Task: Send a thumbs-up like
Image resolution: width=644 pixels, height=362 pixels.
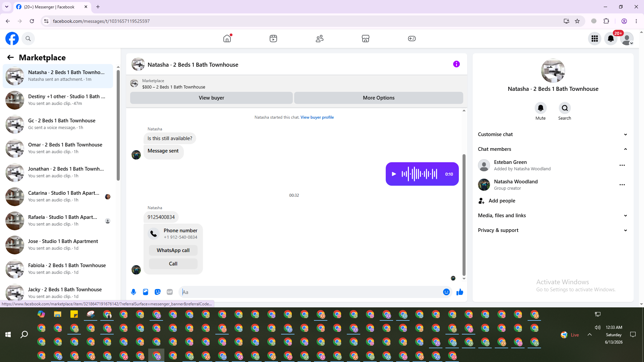Action: tap(460, 292)
